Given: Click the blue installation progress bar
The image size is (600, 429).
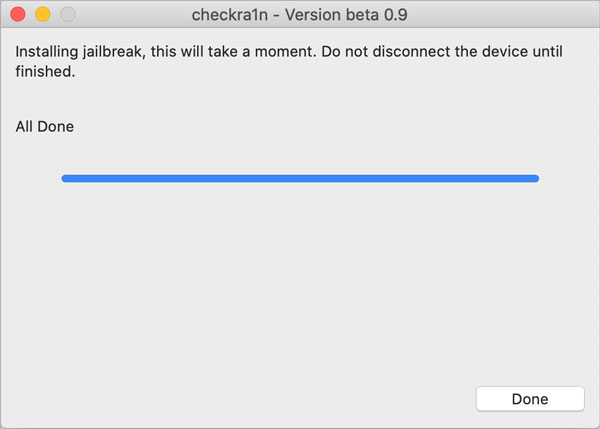Looking at the screenshot, I should pyautogui.click(x=300, y=178).
